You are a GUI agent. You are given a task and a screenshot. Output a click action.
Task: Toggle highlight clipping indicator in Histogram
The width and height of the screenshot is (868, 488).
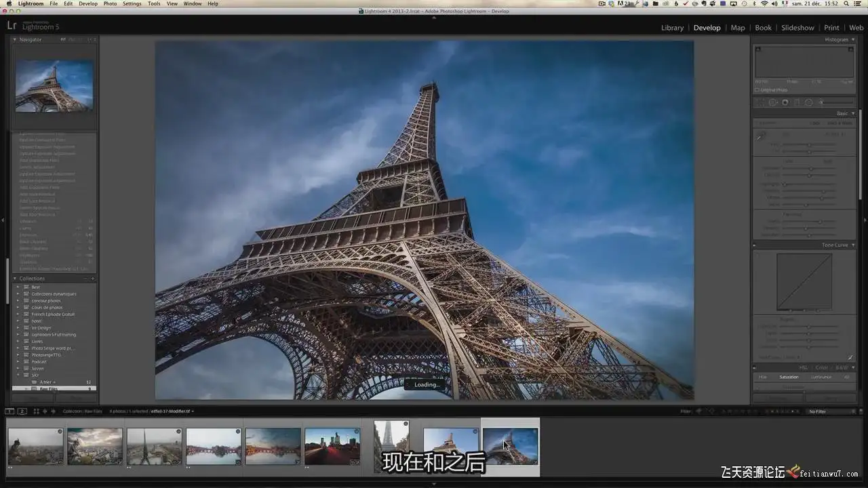(851, 49)
